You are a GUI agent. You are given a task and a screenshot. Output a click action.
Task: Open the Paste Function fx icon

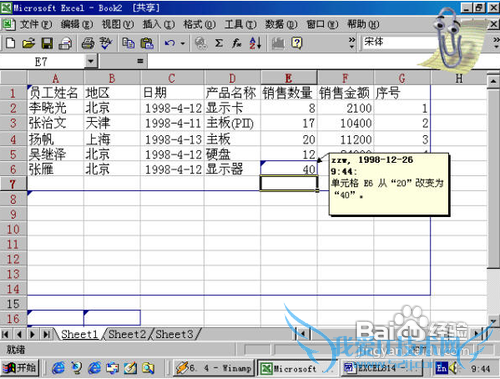(x=237, y=43)
